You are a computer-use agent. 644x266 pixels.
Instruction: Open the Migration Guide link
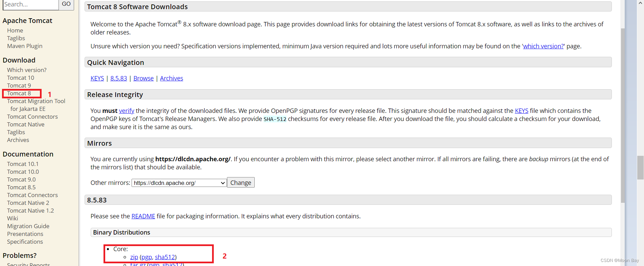pos(28,226)
